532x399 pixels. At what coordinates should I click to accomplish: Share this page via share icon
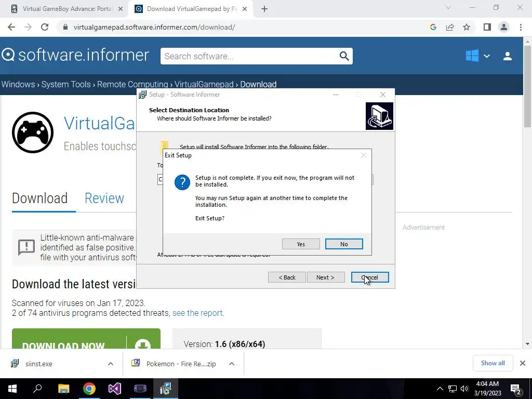click(x=450, y=27)
